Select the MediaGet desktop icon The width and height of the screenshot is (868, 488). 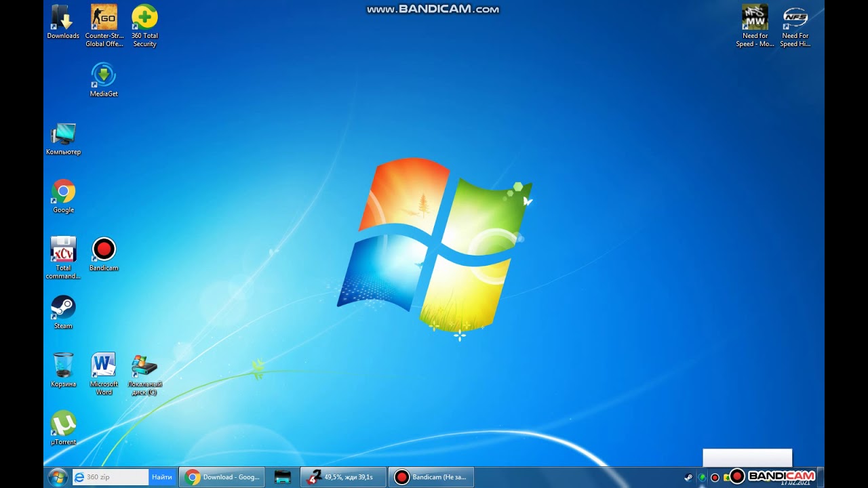tap(104, 79)
